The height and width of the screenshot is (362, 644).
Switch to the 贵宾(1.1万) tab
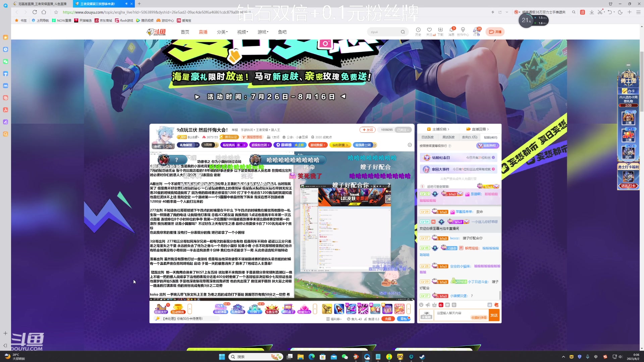click(470, 137)
